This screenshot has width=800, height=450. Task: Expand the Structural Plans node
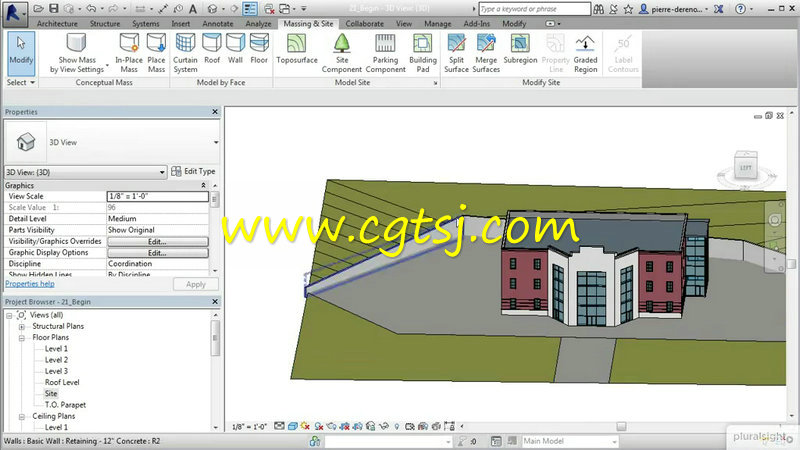click(22, 327)
